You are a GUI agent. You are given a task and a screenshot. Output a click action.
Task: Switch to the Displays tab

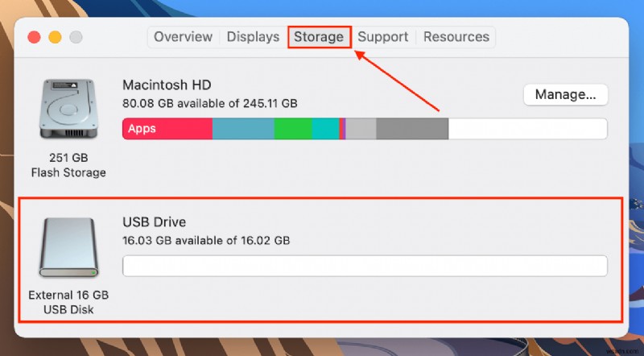pyautogui.click(x=253, y=37)
